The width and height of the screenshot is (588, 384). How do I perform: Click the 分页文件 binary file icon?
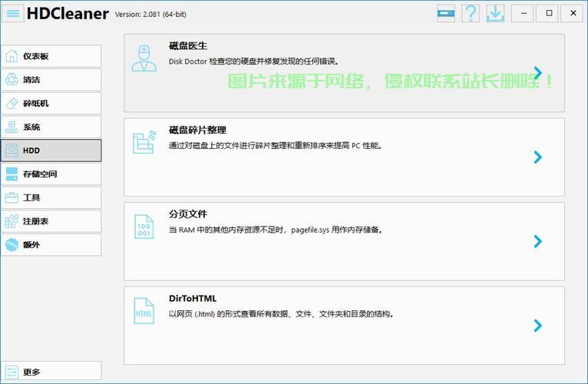point(144,227)
